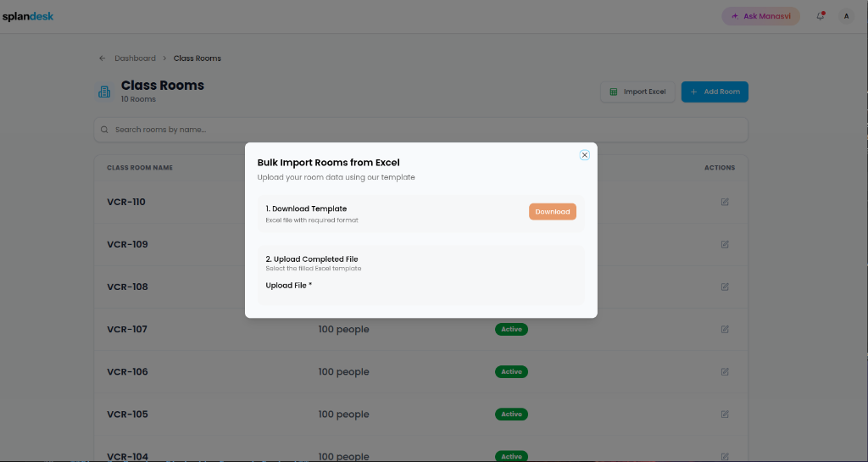Click the Active badge for VCR-107
The height and width of the screenshot is (462, 868).
click(511, 329)
